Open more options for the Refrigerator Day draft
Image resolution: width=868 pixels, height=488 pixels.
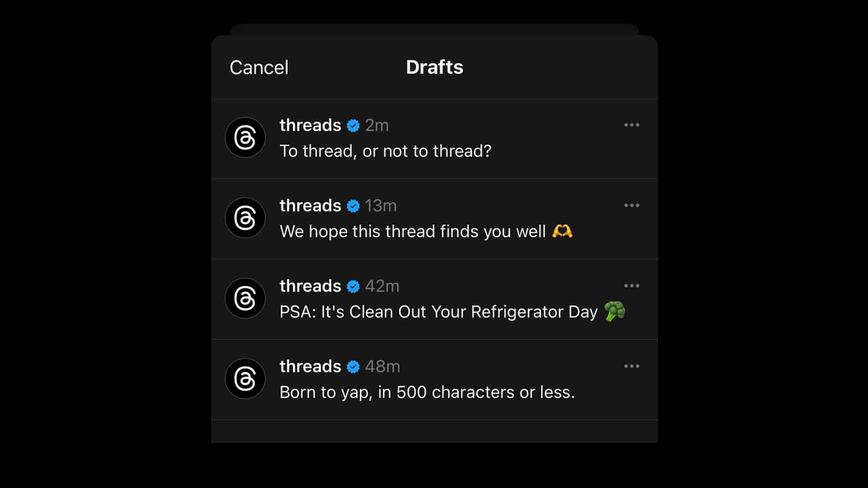pos(632,286)
